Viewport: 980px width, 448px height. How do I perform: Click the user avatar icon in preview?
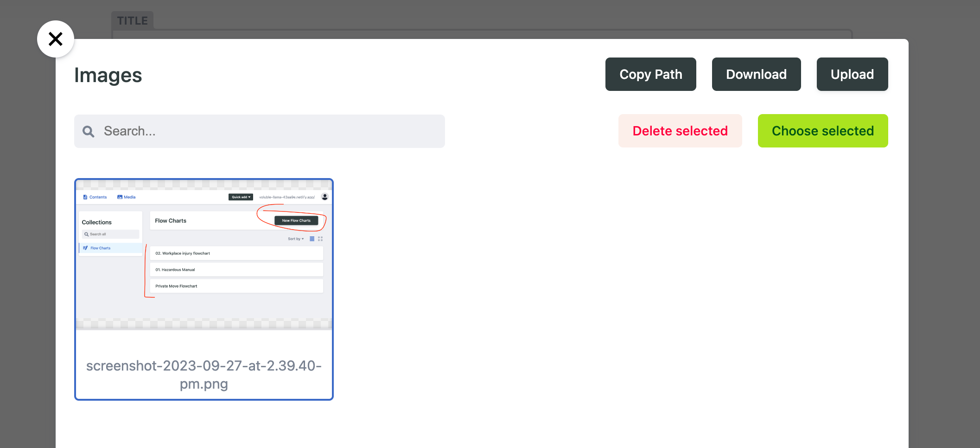pos(325,197)
